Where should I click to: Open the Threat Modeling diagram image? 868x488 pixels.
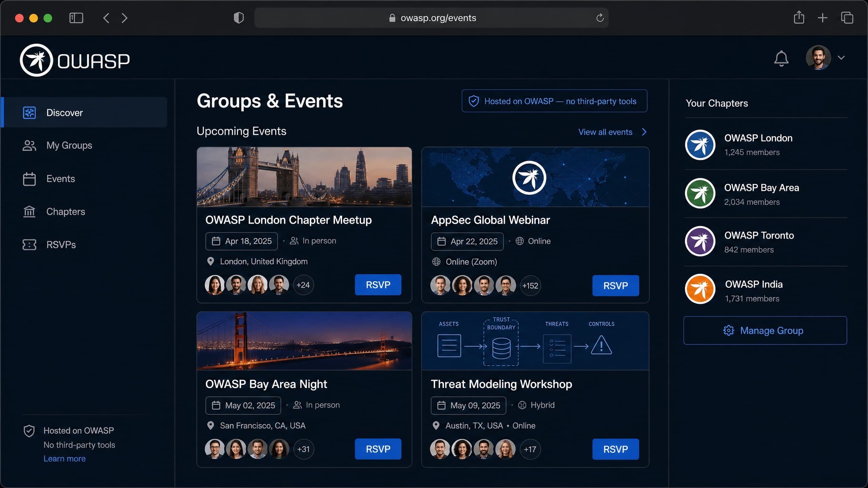(535, 341)
